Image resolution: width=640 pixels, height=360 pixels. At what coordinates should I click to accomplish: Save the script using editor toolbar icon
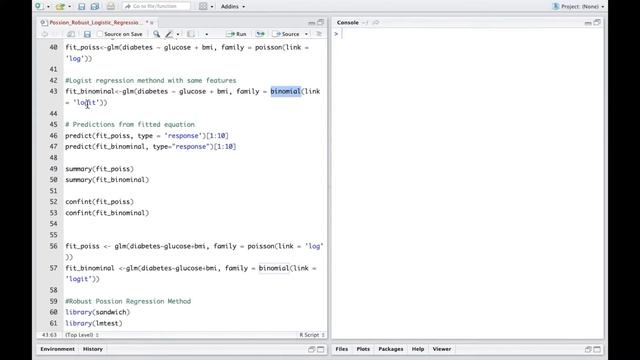pyautogui.click(x=87, y=34)
